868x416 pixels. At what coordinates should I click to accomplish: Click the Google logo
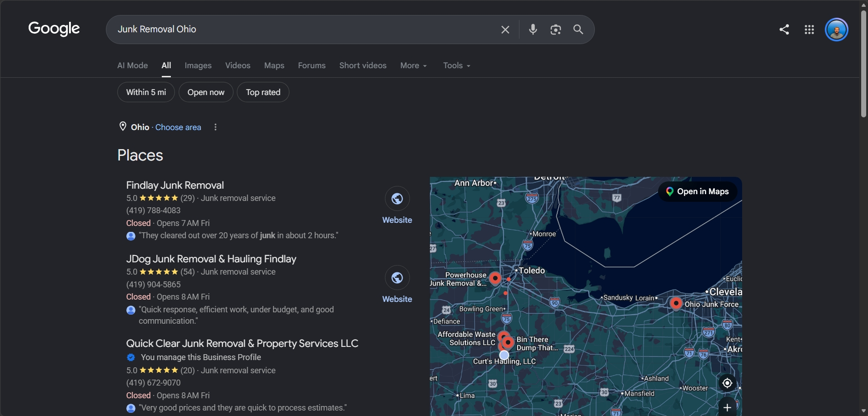54,29
